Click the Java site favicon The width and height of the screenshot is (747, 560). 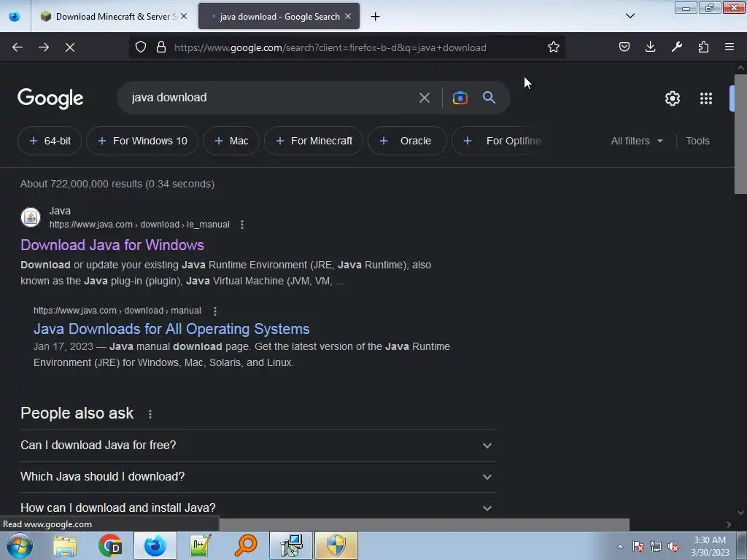point(31,217)
